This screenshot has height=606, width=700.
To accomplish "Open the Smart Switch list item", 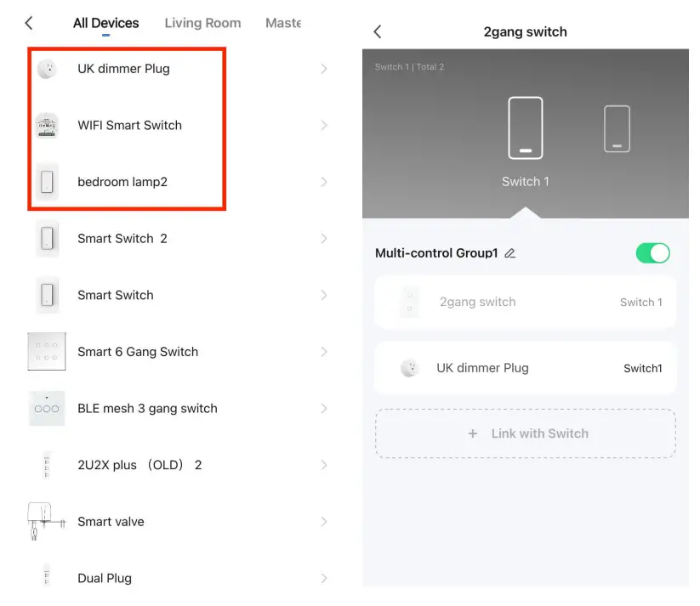I will coord(116,295).
